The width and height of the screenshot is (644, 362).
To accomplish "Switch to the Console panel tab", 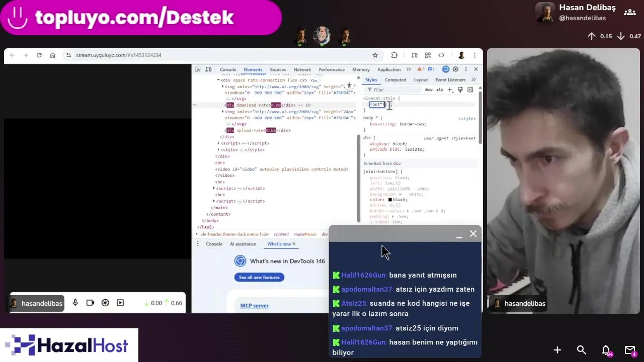I will tap(228, 69).
